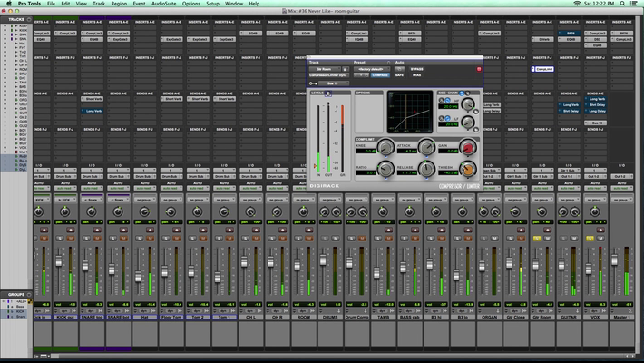
Task: Click the VOX volume fader
Action: coord(588,270)
